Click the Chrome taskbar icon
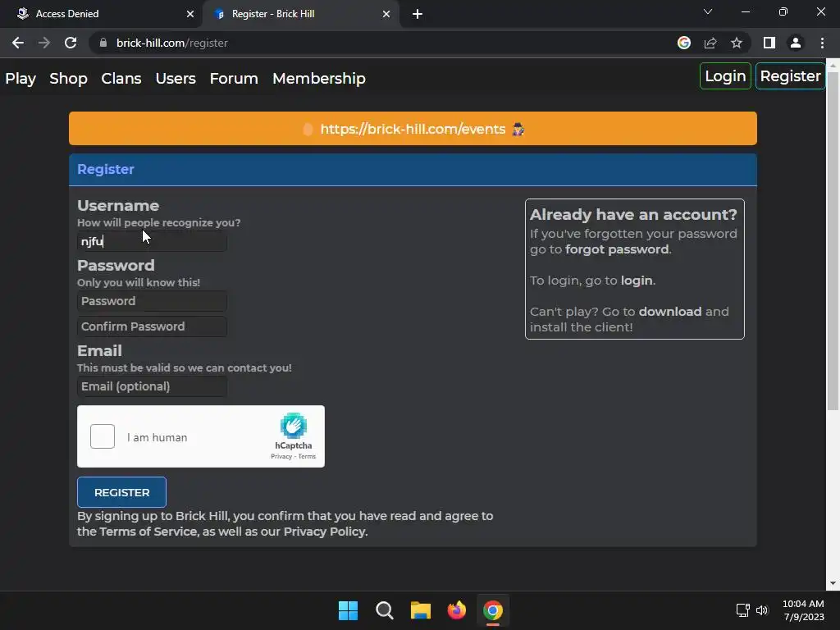Viewport: 840px width, 630px height. [x=493, y=610]
